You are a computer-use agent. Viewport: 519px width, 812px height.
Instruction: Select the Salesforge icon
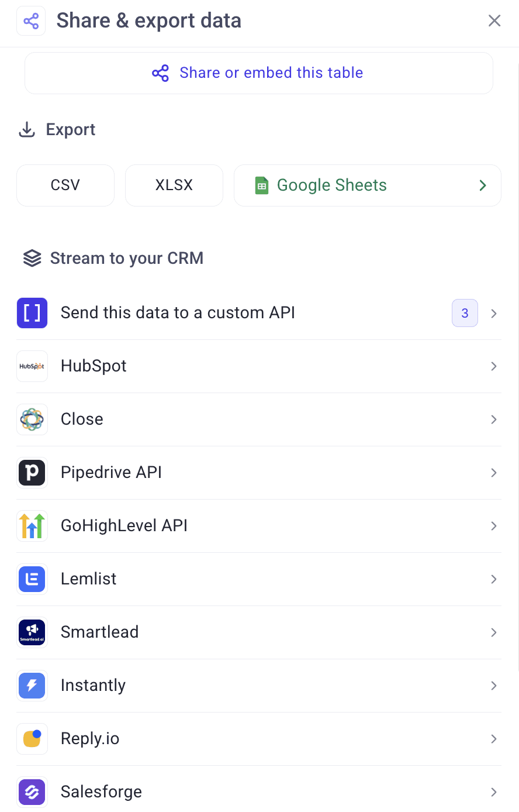(x=32, y=792)
